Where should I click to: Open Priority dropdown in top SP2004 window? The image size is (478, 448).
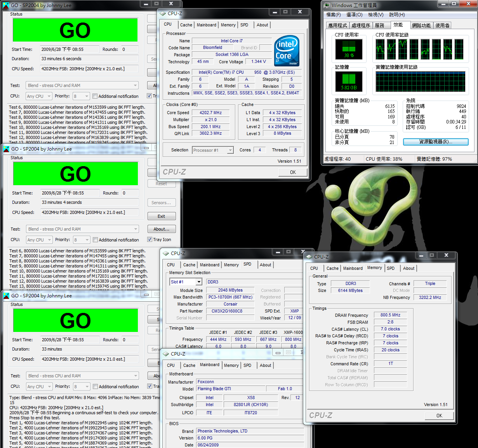click(81, 96)
